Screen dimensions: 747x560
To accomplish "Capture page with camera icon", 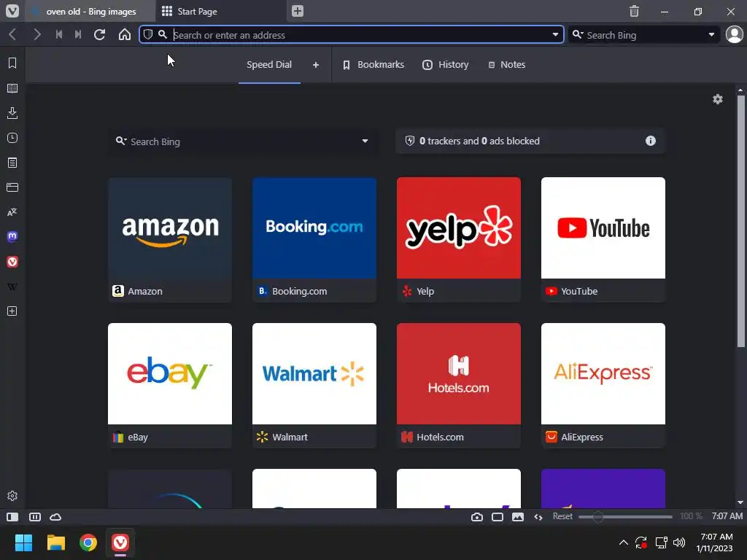I will coord(477,517).
